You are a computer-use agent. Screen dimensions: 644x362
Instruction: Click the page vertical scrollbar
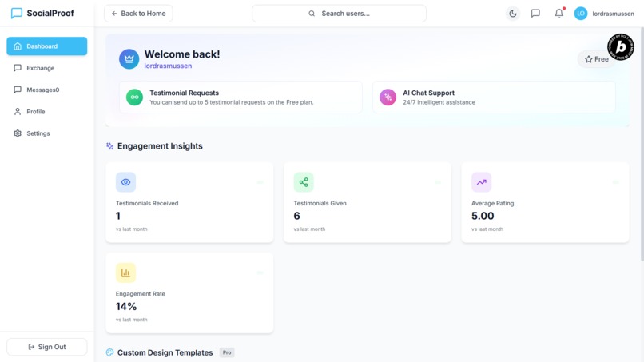(x=642, y=144)
